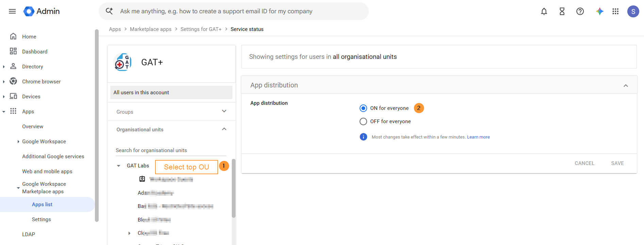Click the Settings for GAT+ breadcrumb
This screenshot has height=245, width=644.
pos(201,29)
